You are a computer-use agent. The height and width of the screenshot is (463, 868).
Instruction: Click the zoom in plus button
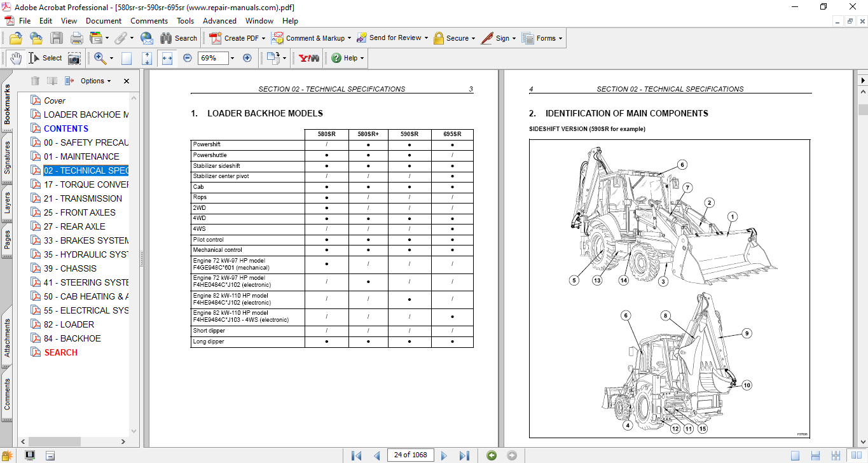[x=247, y=58]
